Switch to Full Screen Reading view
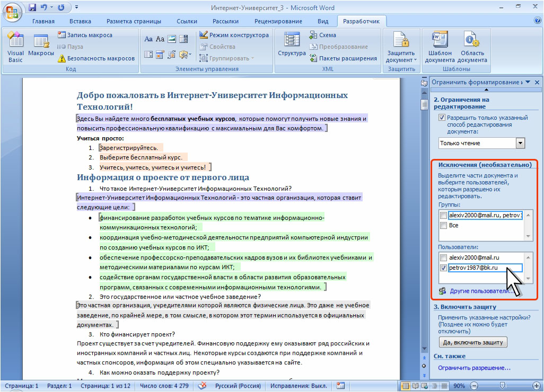Viewport: 544px width, 392px height. [415, 386]
